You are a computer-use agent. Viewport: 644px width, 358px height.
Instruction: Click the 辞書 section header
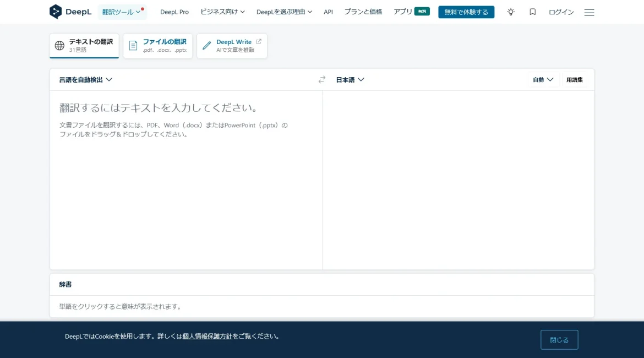pos(66,284)
